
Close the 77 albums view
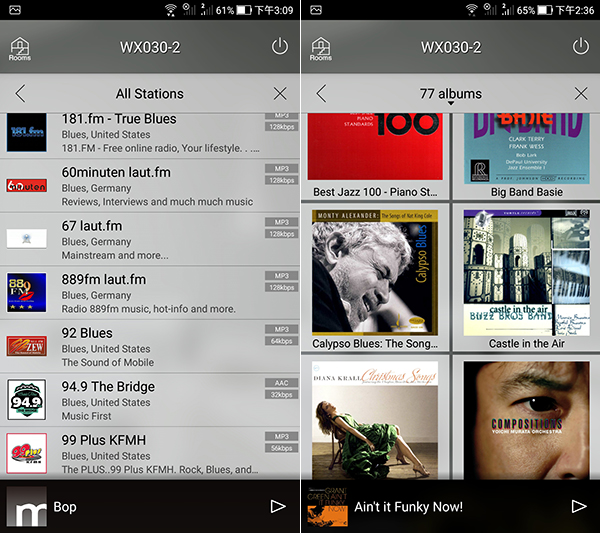point(581,93)
